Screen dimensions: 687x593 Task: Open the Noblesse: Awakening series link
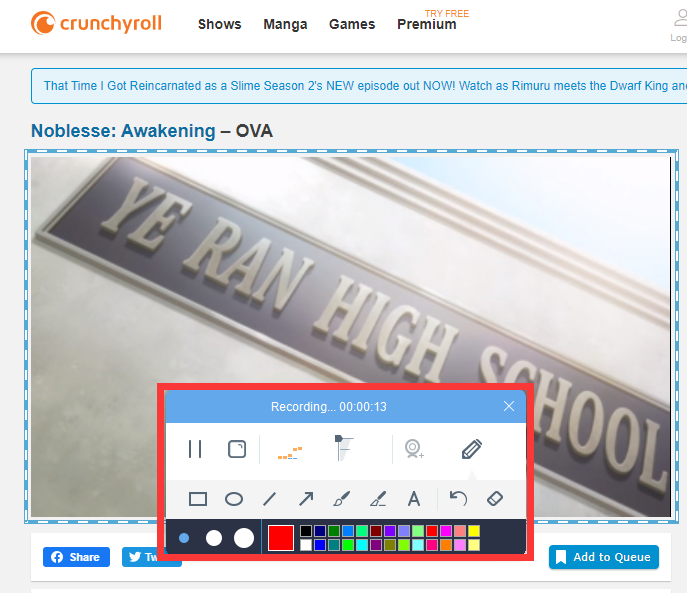coord(123,131)
